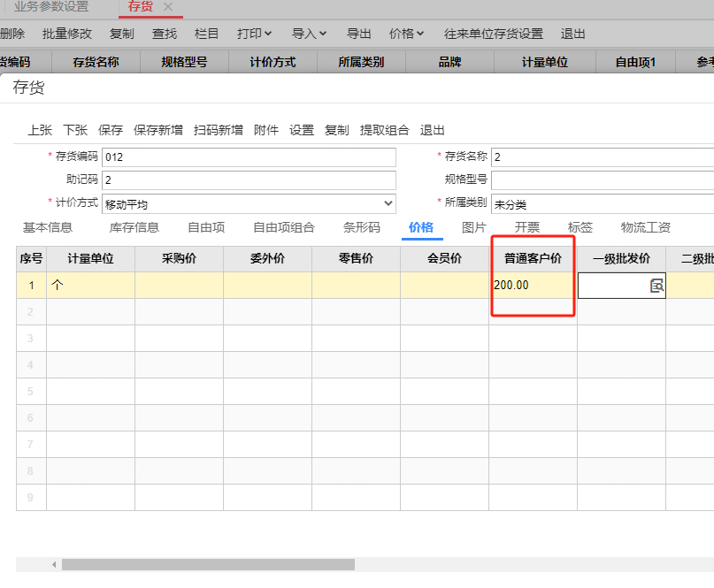Click 零售价 column header
714x588 pixels.
click(356, 258)
